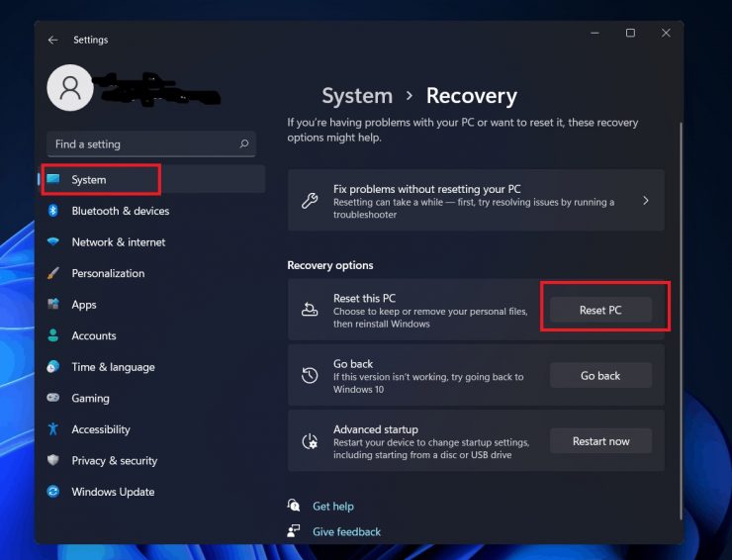Click the Bluetooth & devices icon

click(x=52, y=211)
